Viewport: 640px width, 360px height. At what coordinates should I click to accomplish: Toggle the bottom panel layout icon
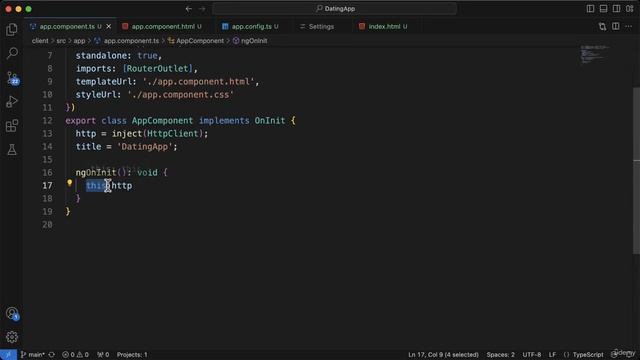pyautogui.click(x=603, y=9)
